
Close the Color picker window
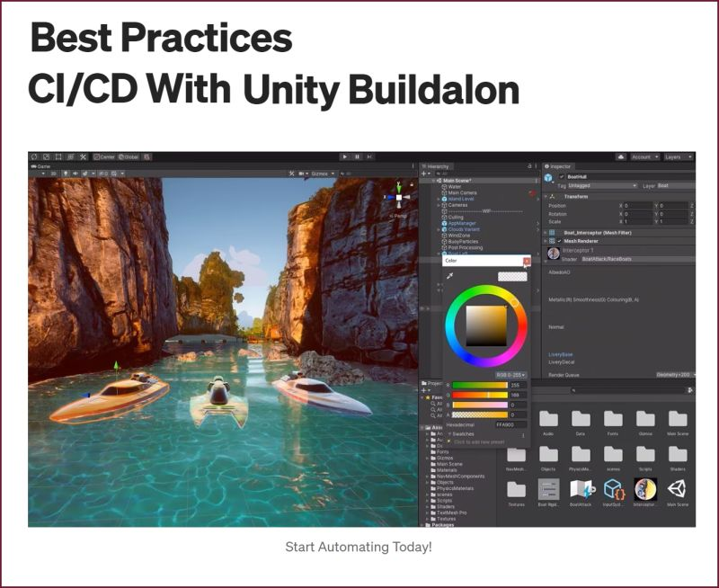point(527,261)
